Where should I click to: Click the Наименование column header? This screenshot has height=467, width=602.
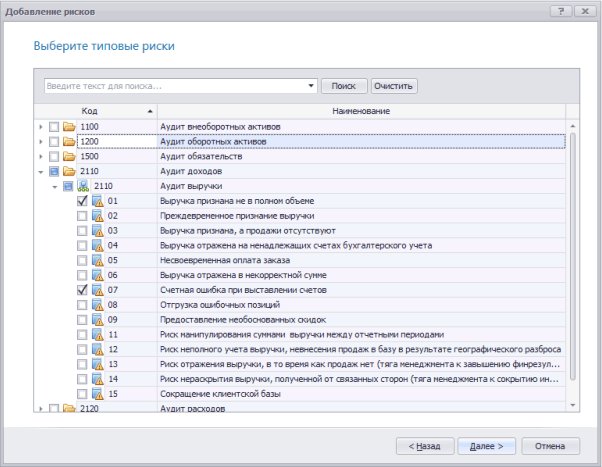tap(361, 111)
